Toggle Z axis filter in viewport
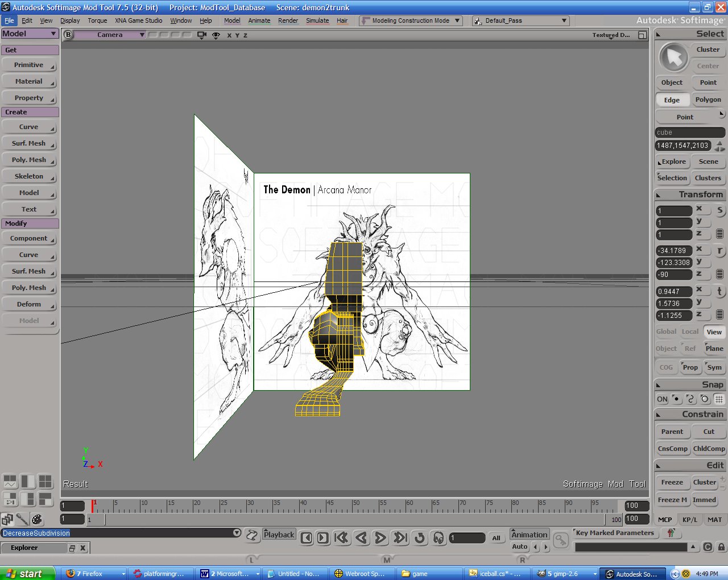Image resolution: width=728 pixels, height=580 pixels. tap(245, 35)
